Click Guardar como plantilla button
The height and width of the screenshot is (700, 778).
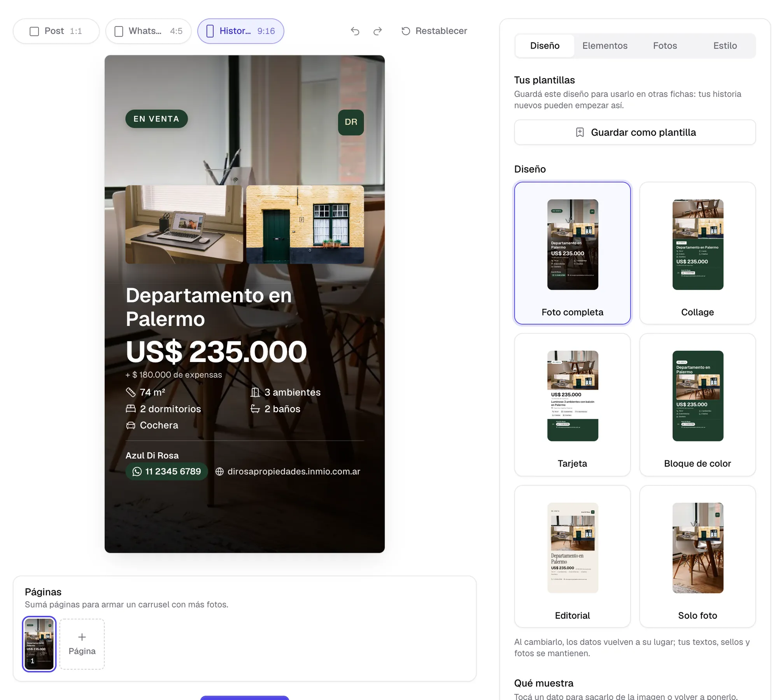coord(635,133)
